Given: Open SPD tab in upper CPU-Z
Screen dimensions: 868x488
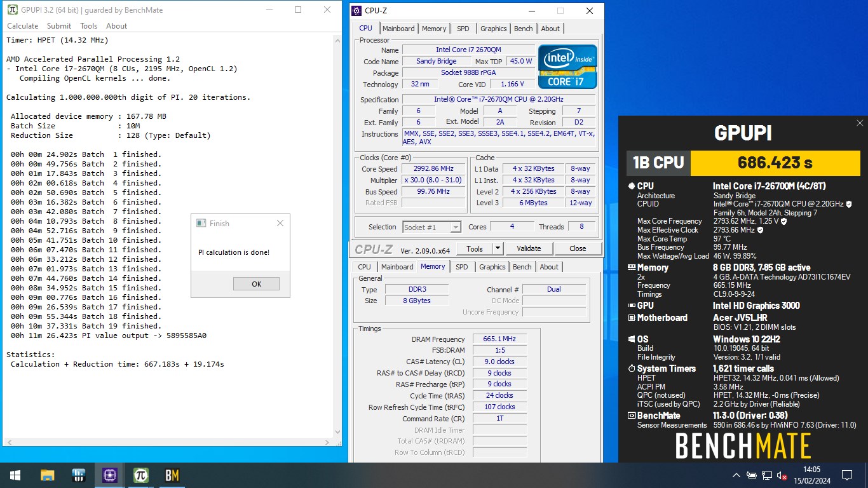Looking at the screenshot, I should (463, 29).
